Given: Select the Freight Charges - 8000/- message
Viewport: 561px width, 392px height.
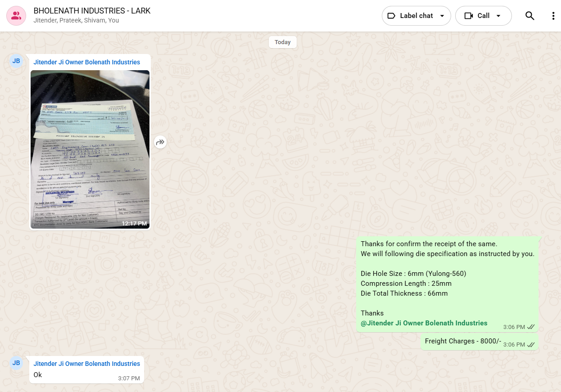Looking at the screenshot, I should pos(462,341).
